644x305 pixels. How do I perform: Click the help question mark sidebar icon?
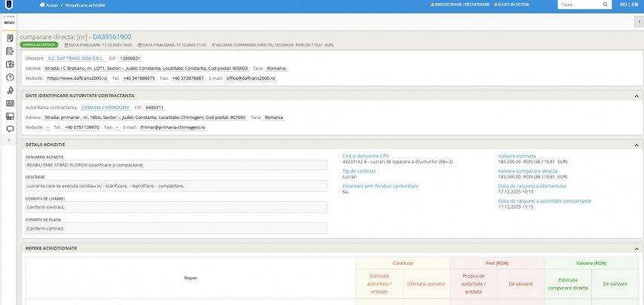[x=9, y=77]
